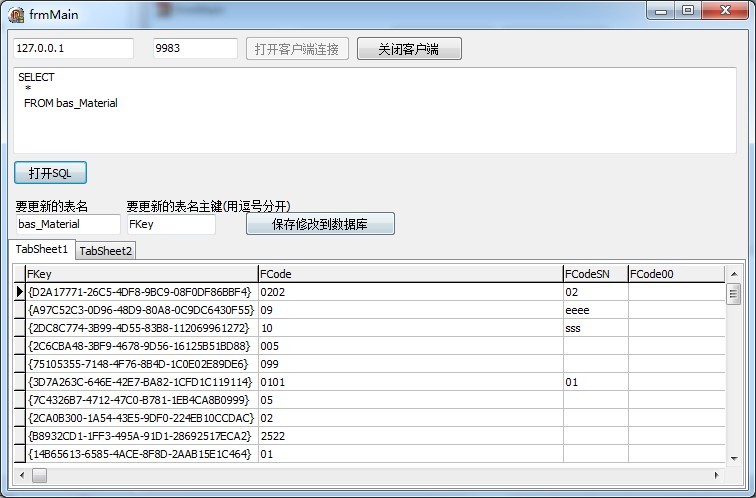This screenshot has width=756, height=498.
Task: Click FCode cell with value 0202
Action: (411, 292)
